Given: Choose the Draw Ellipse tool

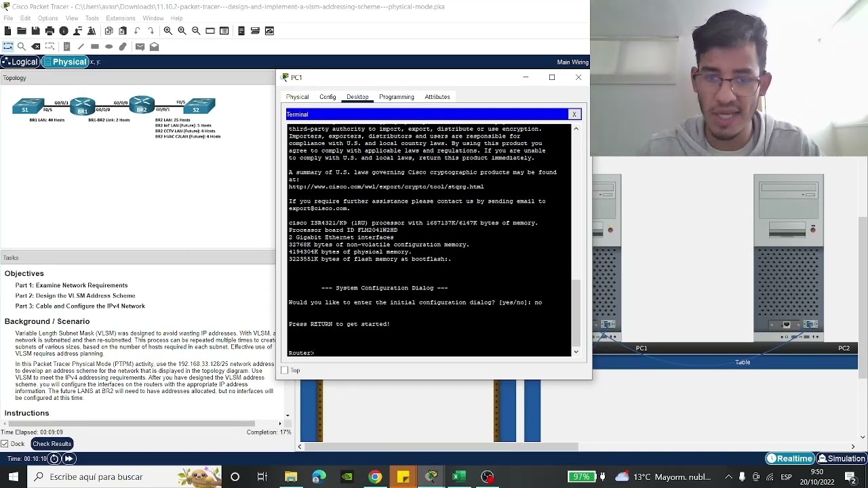Looking at the screenshot, I should (108, 47).
